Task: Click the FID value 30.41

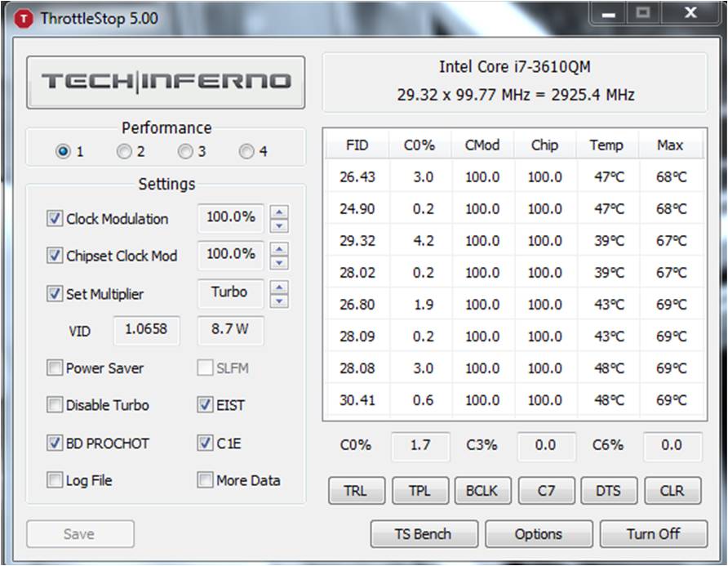Action: click(x=357, y=400)
